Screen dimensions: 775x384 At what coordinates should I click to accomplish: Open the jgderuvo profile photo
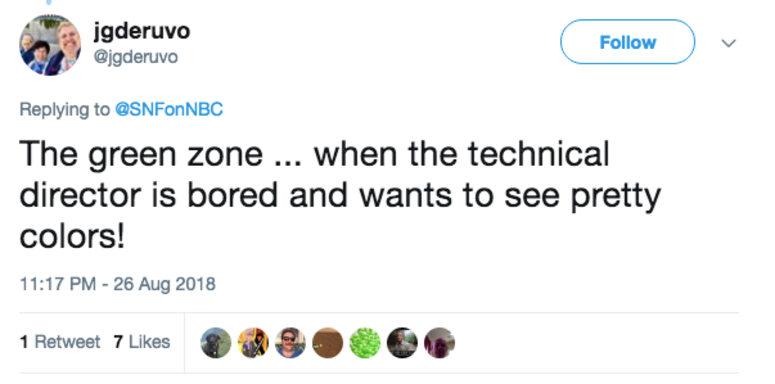point(50,45)
